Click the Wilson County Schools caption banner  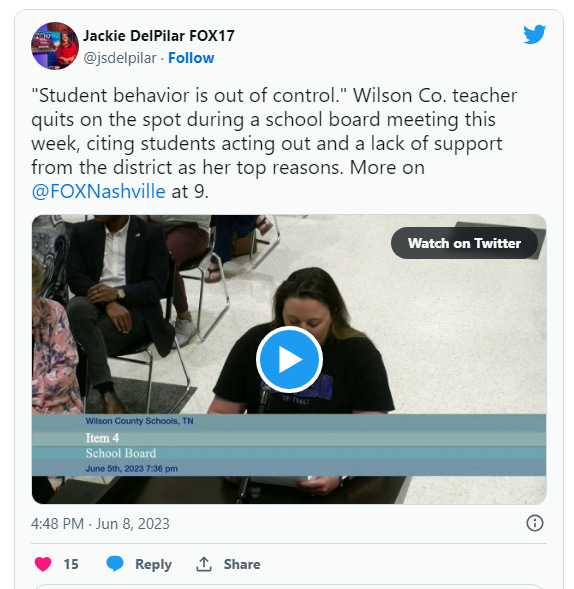[x=289, y=445]
